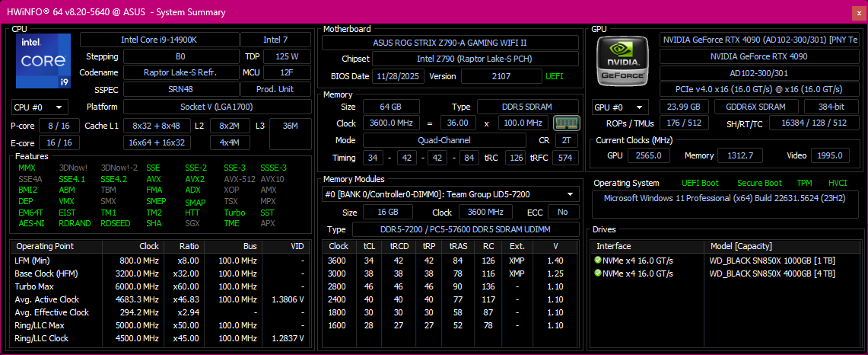Open the GPU #0 selector dropdown

tap(621, 107)
